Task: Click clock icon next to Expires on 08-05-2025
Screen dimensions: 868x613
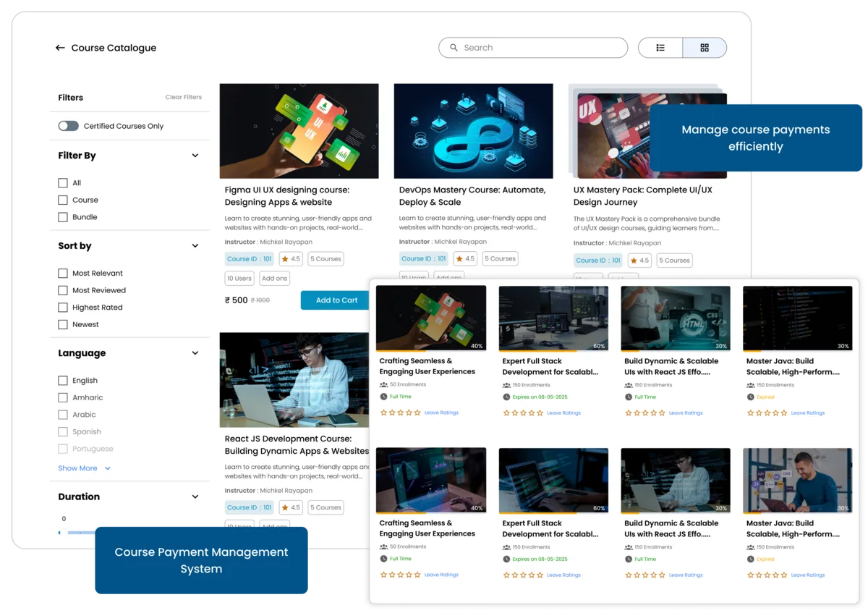Action: tap(506, 397)
